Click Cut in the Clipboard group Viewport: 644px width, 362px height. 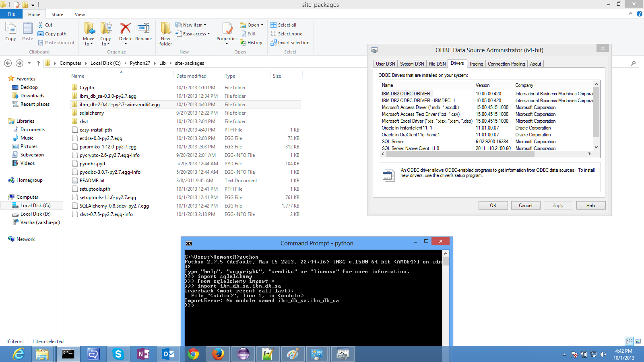45,25
